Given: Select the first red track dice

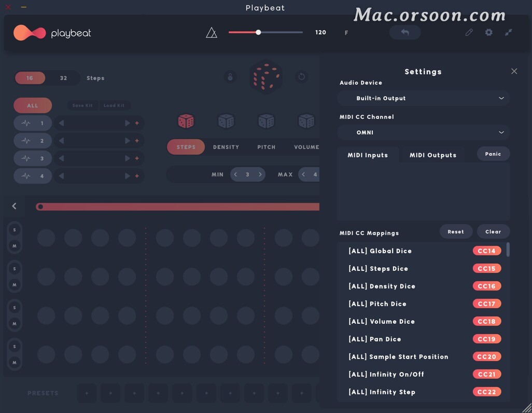Looking at the screenshot, I should tap(186, 121).
